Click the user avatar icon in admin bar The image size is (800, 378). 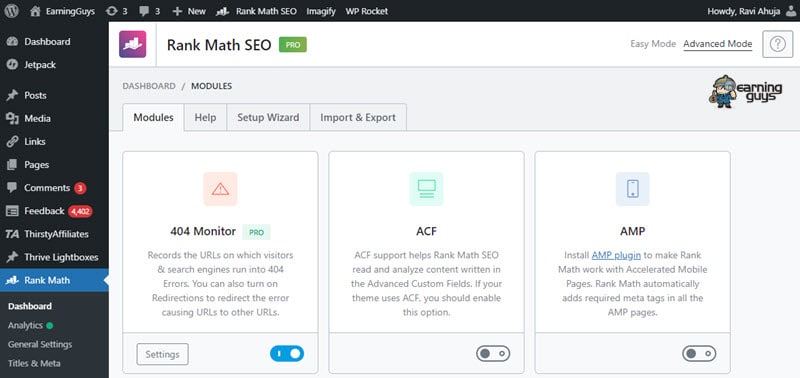[790, 11]
